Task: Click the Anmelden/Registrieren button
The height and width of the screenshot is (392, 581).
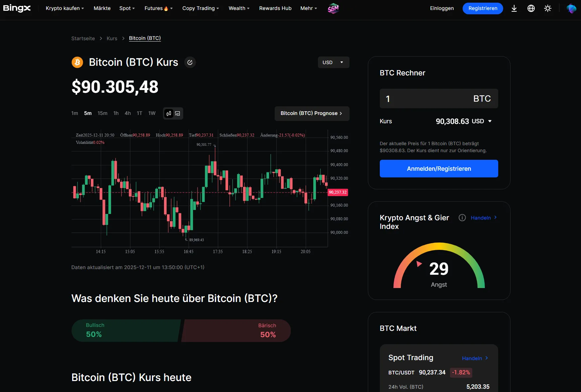Action: click(439, 169)
